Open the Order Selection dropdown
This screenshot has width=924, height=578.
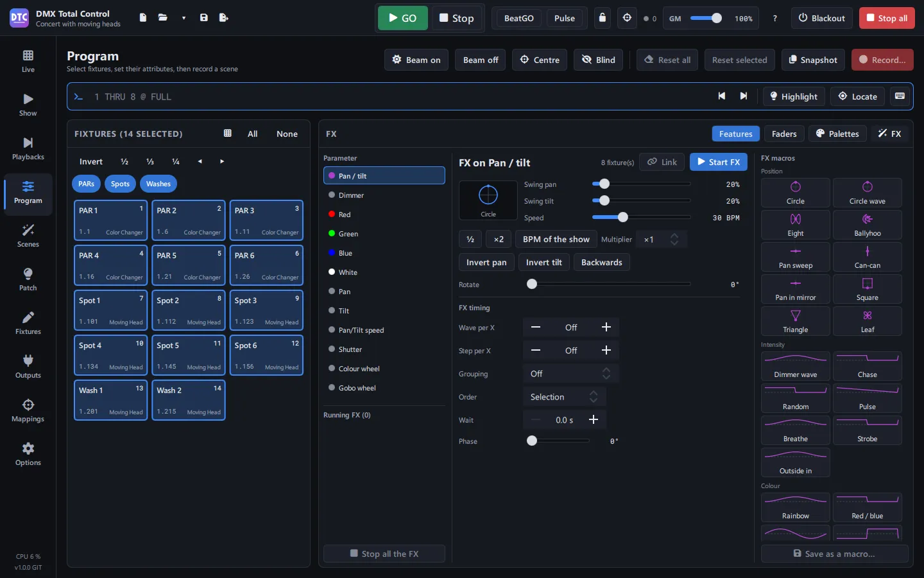[565, 397]
